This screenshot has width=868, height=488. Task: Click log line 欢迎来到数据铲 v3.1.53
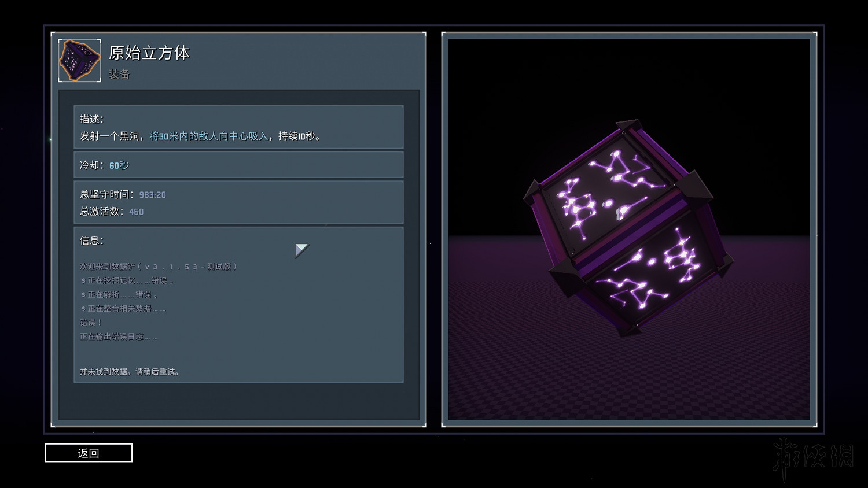tap(158, 267)
